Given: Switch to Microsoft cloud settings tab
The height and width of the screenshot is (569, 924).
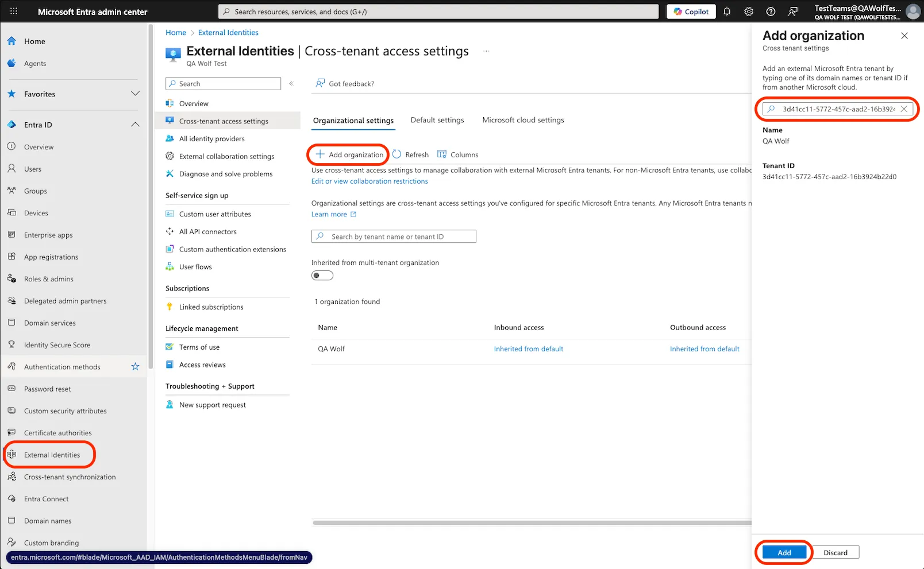Looking at the screenshot, I should coord(523,120).
